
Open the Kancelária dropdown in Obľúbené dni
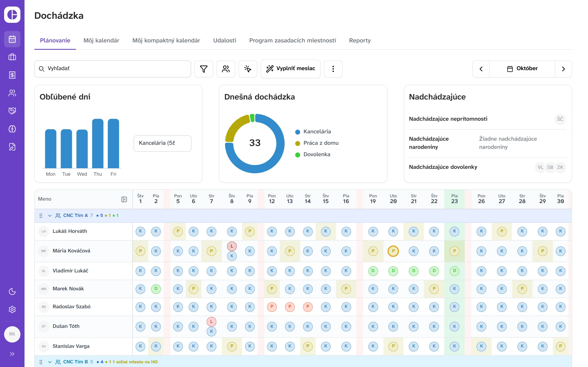[163, 143]
